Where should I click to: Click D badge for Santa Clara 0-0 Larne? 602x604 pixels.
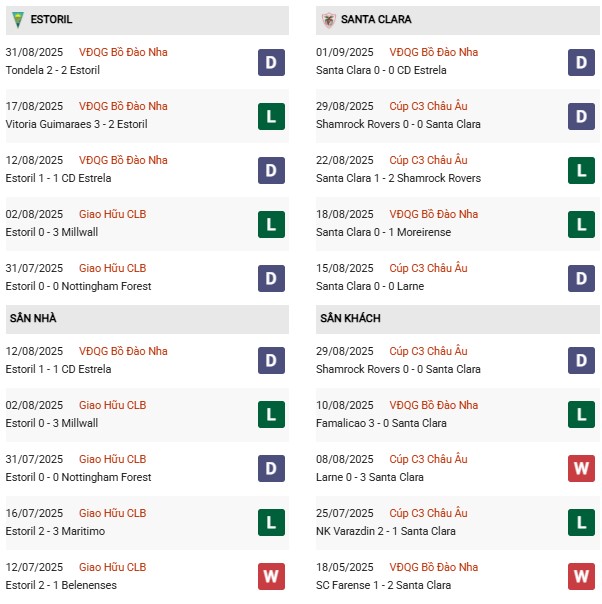[x=583, y=279]
